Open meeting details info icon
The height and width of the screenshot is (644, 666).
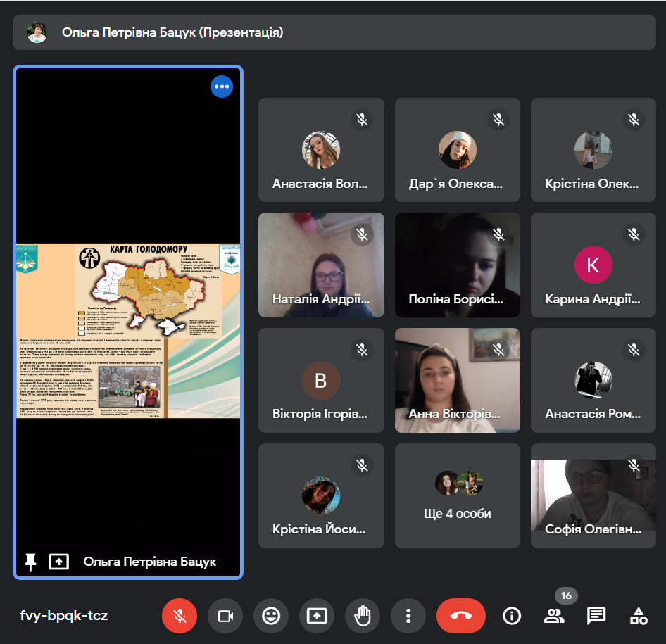512,616
